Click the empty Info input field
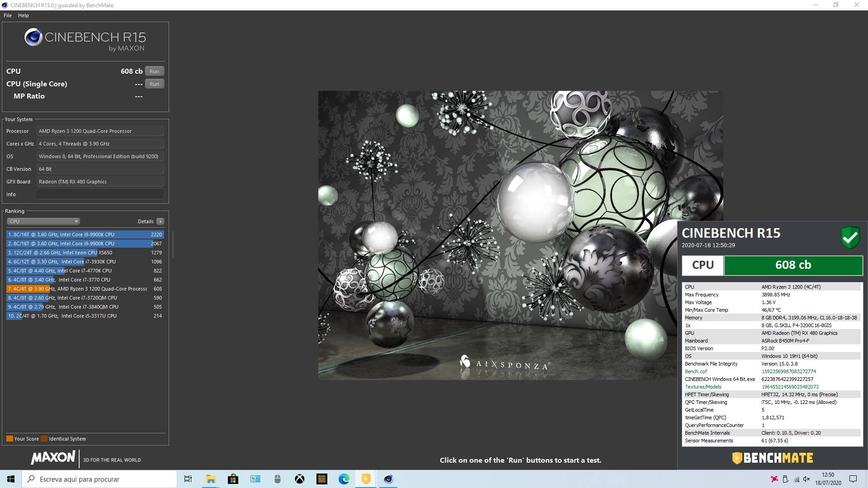The image size is (868, 488). click(x=100, y=194)
